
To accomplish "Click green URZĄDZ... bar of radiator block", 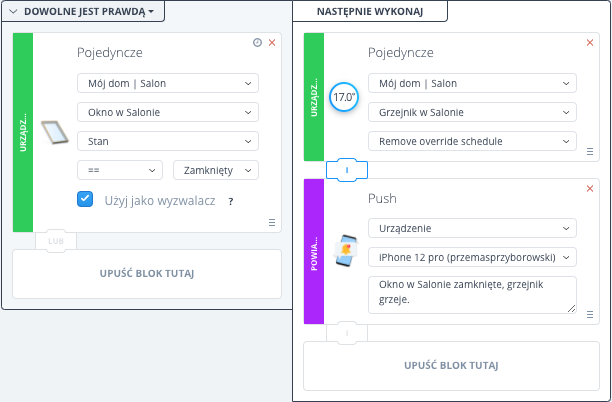I will 314,97.
